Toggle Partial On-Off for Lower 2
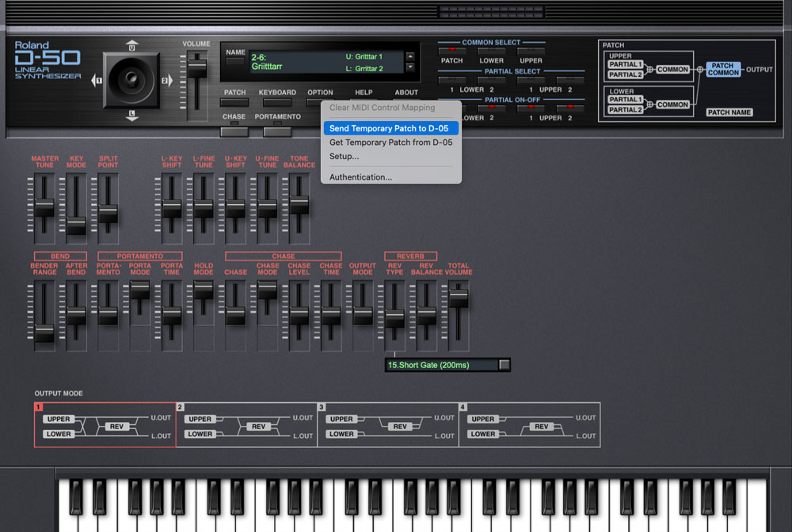The width and height of the screenshot is (792, 532). click(491, 108)
